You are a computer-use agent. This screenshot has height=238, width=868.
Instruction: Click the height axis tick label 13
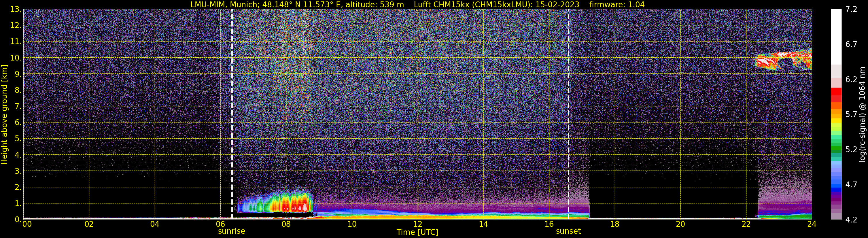[x=15, y=9]
